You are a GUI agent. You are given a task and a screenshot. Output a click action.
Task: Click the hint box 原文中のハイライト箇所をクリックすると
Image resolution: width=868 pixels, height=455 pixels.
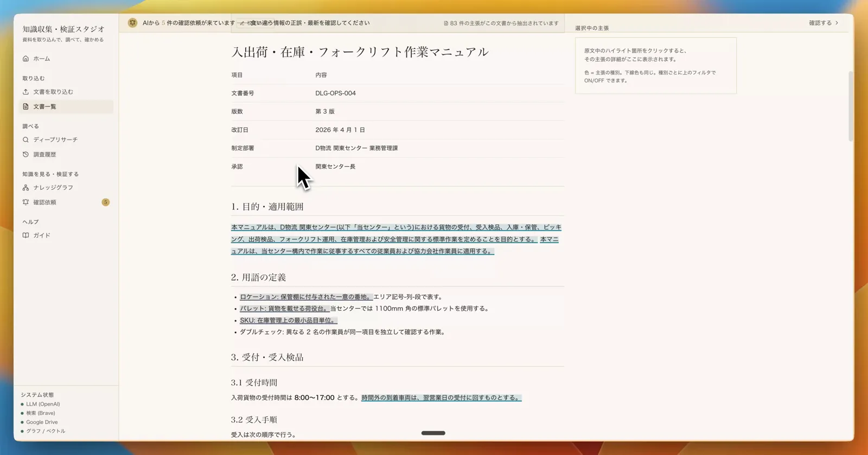[x=656, y=66]
